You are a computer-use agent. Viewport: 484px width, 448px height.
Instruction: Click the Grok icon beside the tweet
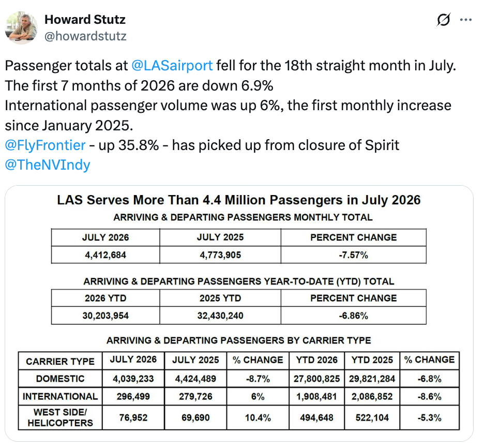[x=444, y=20]
